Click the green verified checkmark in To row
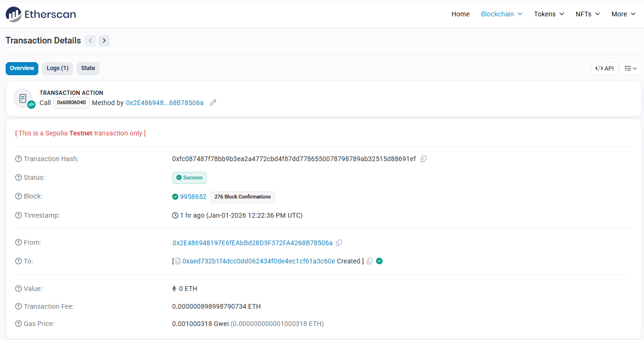644x340 pixels. 379,261
